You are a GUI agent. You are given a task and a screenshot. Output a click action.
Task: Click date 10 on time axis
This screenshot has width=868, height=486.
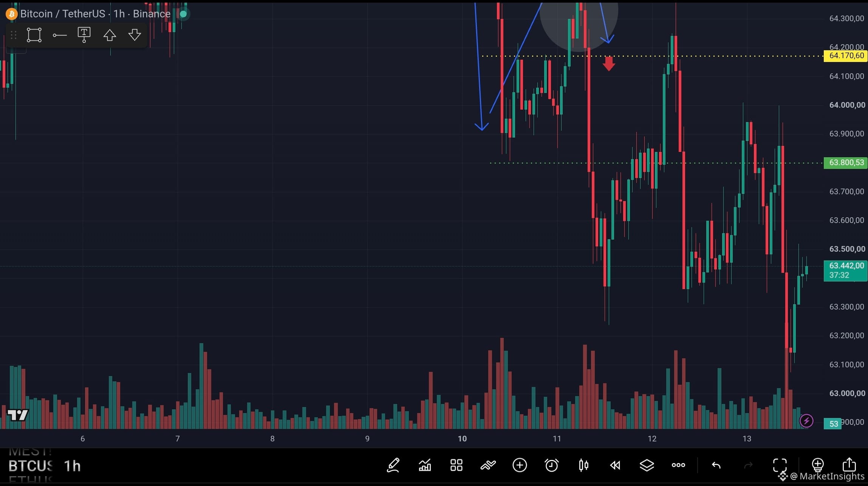(462, 439)
